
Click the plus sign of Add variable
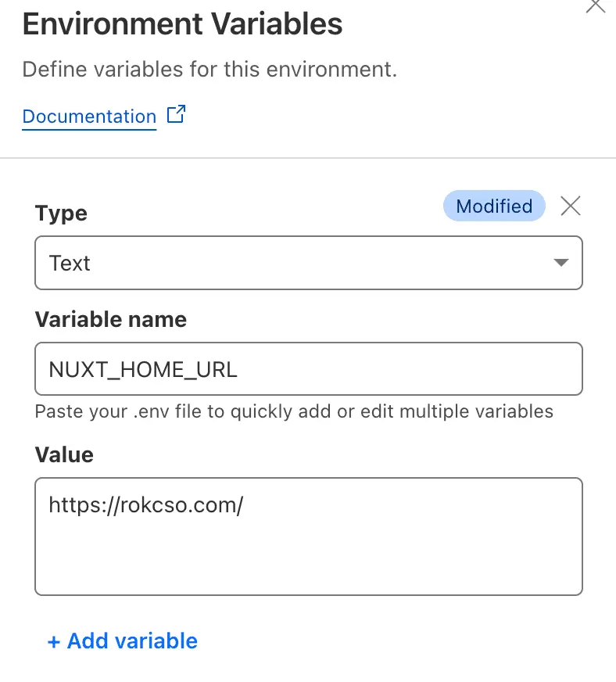(x=53, y=641)
